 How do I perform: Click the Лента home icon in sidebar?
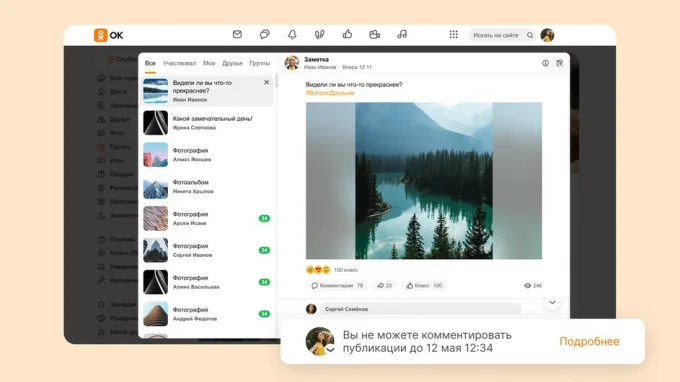click(x=101, y=91)
